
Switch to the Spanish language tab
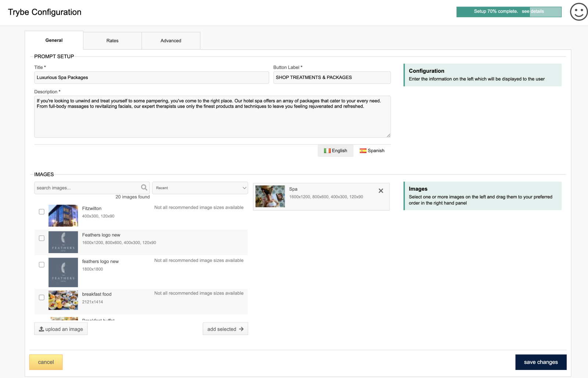click(372, 151)
